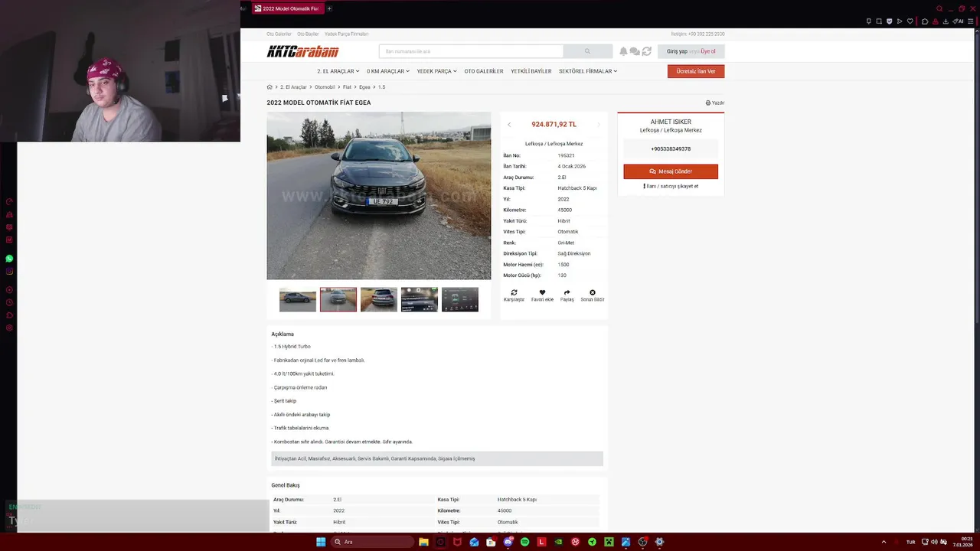Viewport: 980px width, 551px height.
Task: Go to next listing arrow beside price
Action: coord(599,125)
